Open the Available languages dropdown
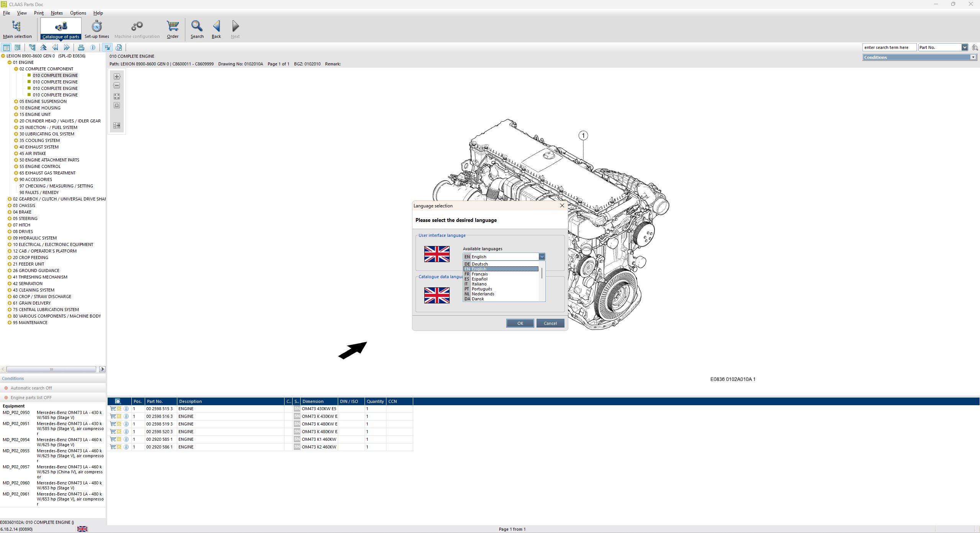 542,256
